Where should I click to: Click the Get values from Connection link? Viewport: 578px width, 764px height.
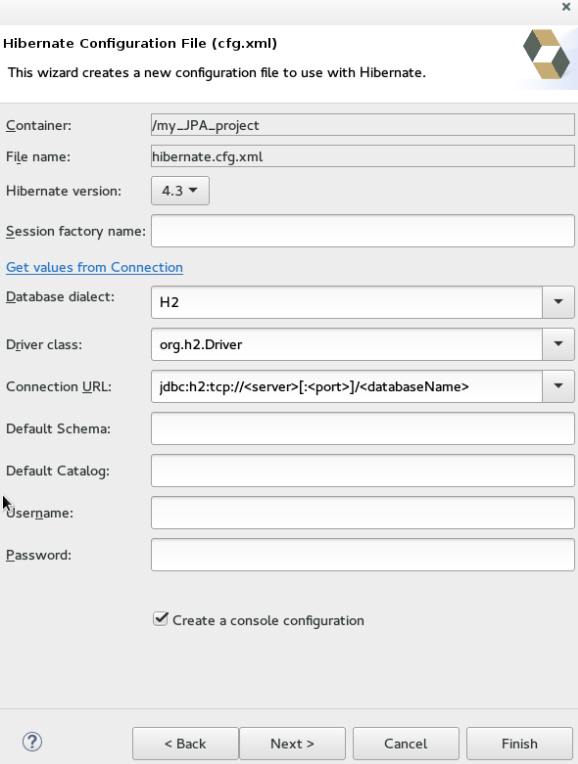[95, 267]
